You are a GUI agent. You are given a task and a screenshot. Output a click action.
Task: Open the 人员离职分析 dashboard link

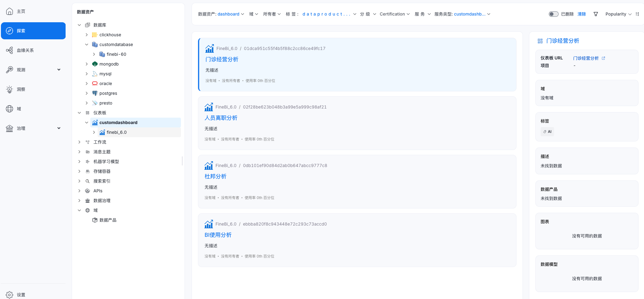tap(221, 118)
